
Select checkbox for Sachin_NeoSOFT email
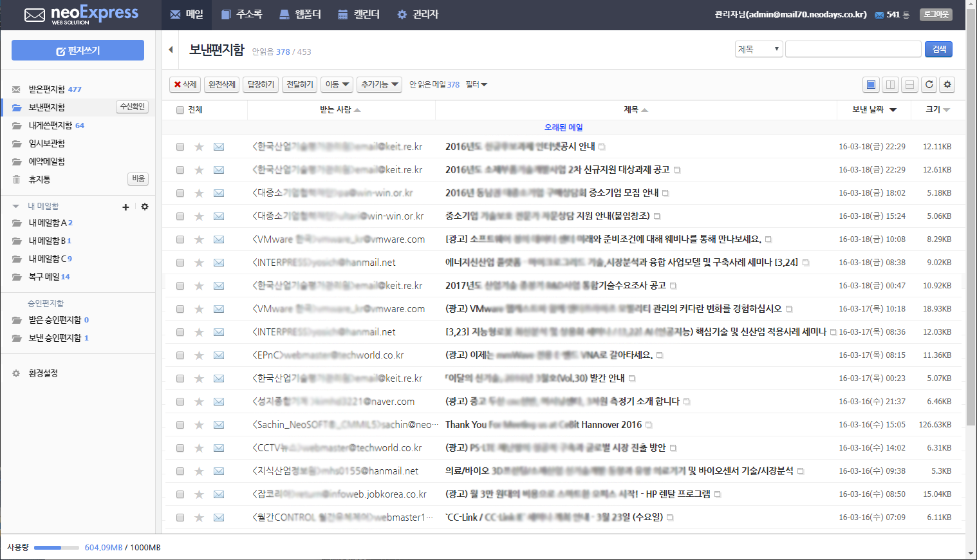point(180,425)
